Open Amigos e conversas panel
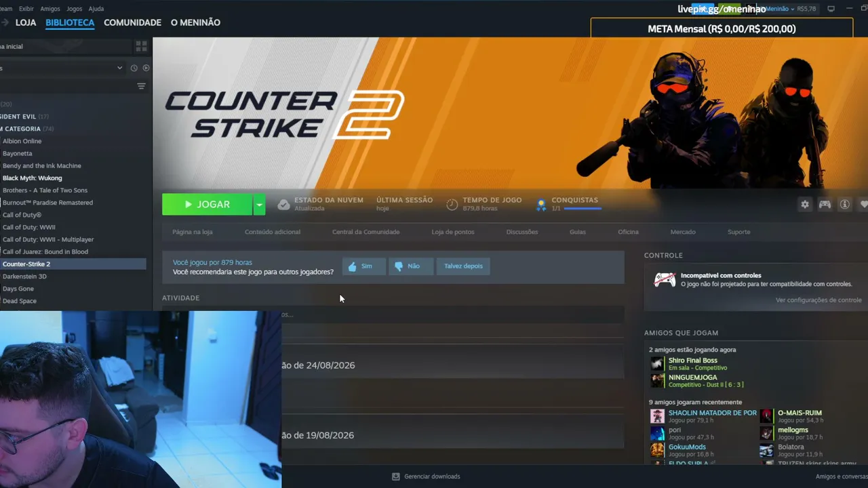Viewport: 868px width, 488px height. point(842,476)
